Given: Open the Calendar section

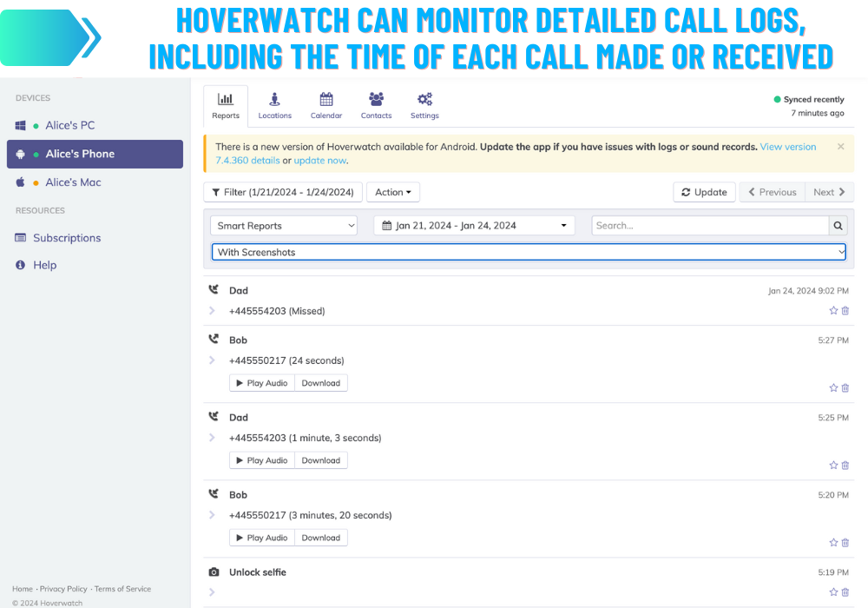Looking at the screenshot, I should (x=326, y=104).
